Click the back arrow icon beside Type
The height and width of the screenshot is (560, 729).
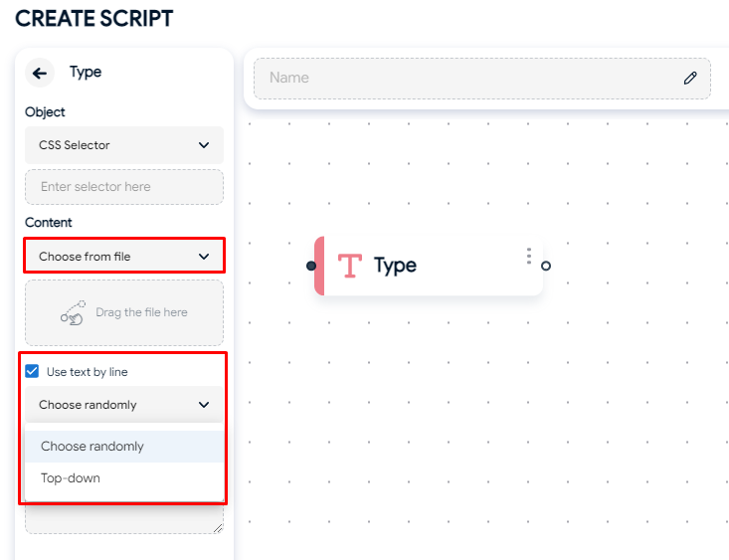pyautogui.click(x=40, y=73)
